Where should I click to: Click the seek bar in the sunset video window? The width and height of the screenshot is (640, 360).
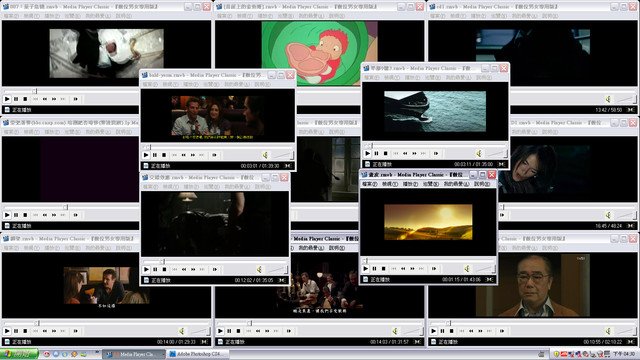(428, 260)
